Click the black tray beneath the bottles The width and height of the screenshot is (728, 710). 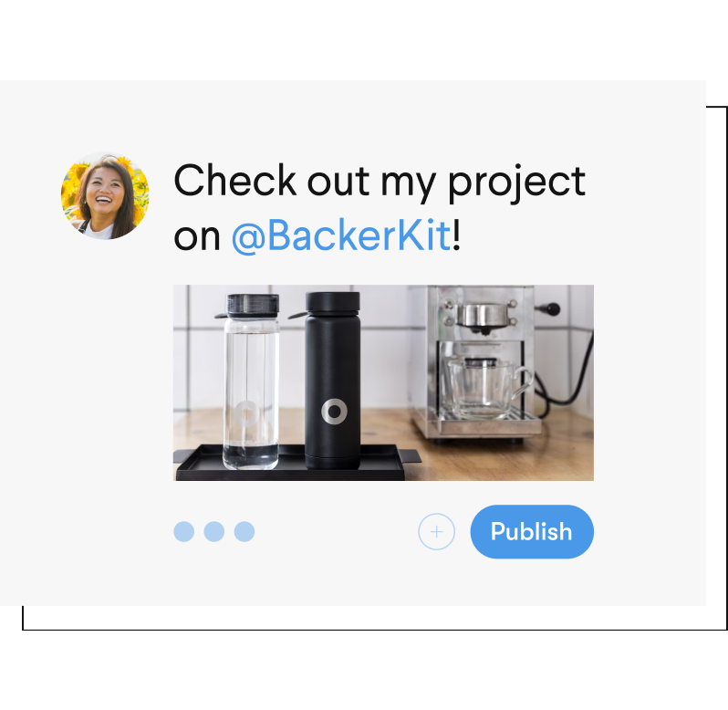tap(297, 464)
